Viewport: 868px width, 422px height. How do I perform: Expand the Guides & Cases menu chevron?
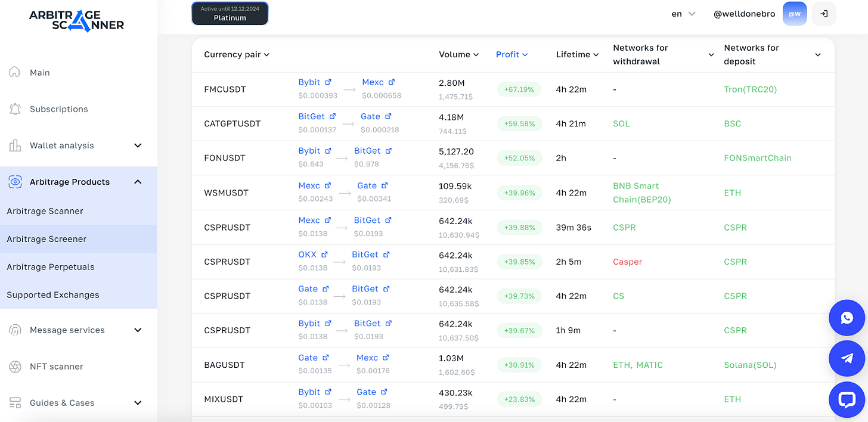(x=138, y=403)
